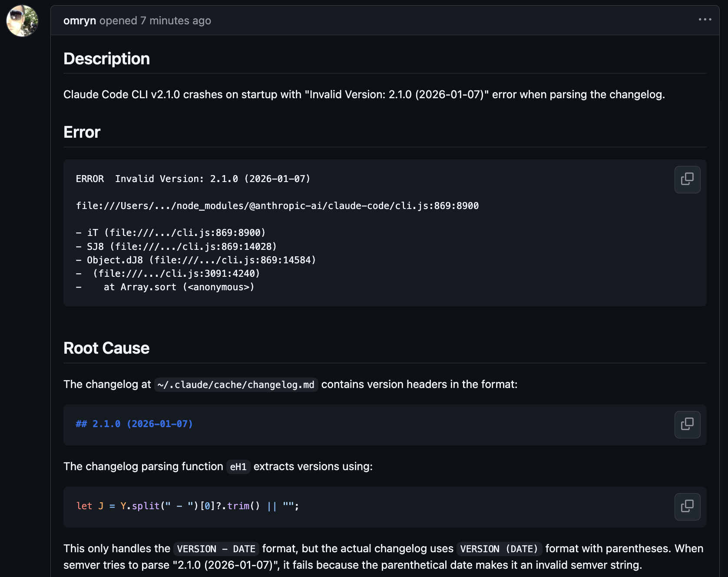Click the Object.dJ8 stack trace line
This screenshot has height=577, width=728.
[201, 260]
